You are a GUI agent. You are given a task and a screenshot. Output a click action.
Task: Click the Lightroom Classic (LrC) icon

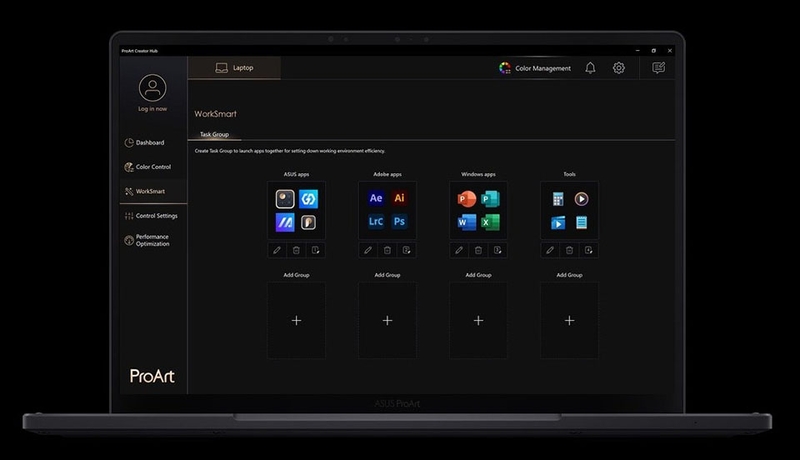(376, 221)
